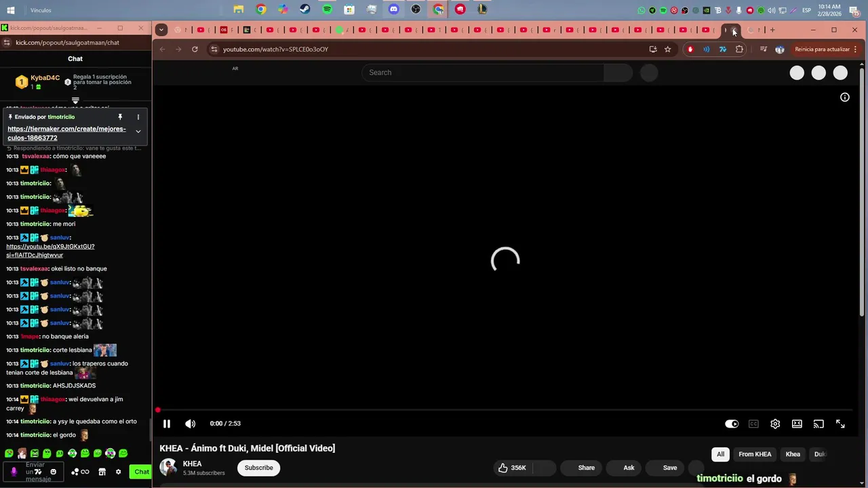Viewport: 868px width, 488px height.
Task: Subscribe to the KHEA channel
Action: [x=258, y=468]
